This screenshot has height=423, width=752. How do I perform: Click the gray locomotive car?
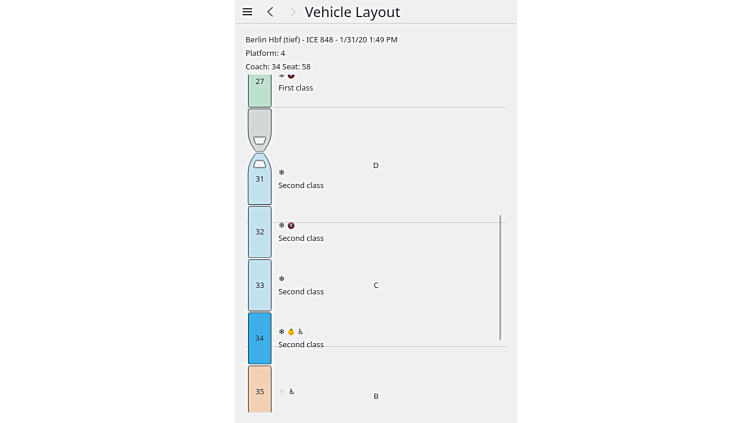pyautogui.click(x=260, y=128)
